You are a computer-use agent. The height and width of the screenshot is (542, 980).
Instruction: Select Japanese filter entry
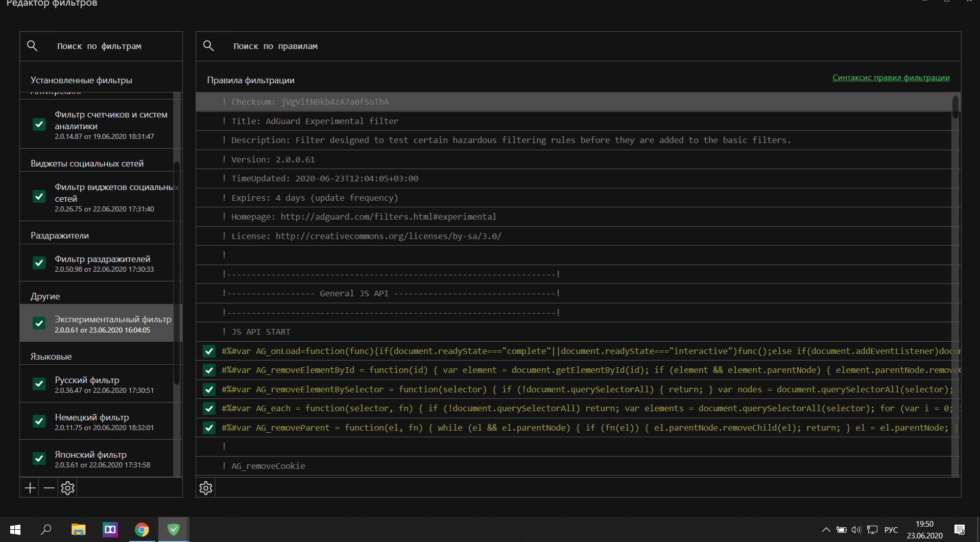pos(97,459)
